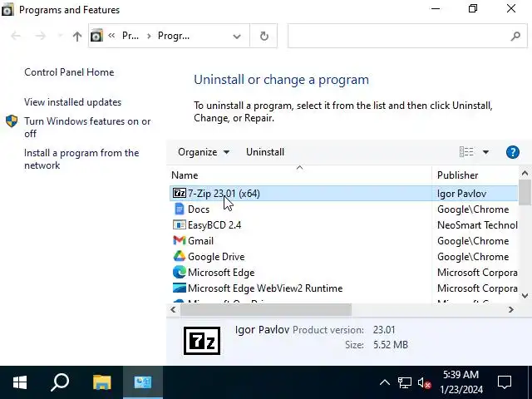Click in the search programs input field

(399, 36)
